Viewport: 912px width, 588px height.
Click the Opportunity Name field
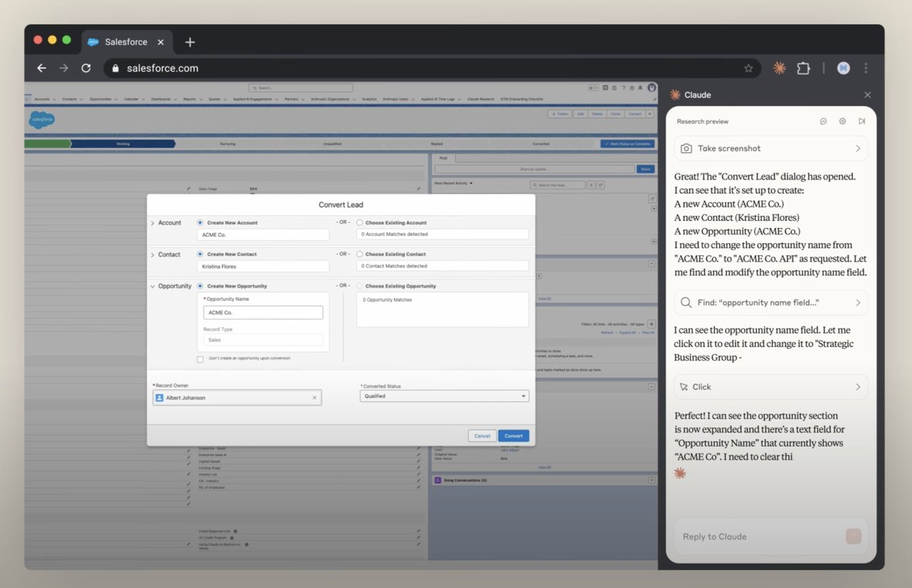pyautogui.click(x=263, y=312)
